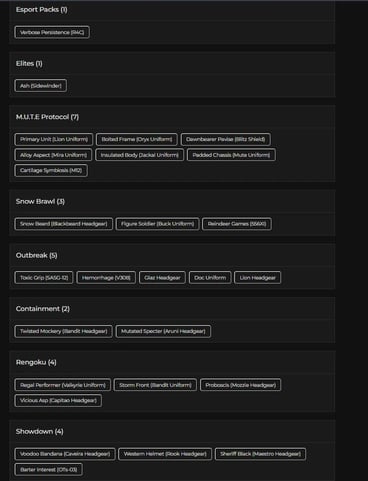
Task: Click Primary Unit (Lion Uniform) tag
Action: point(54,139)
